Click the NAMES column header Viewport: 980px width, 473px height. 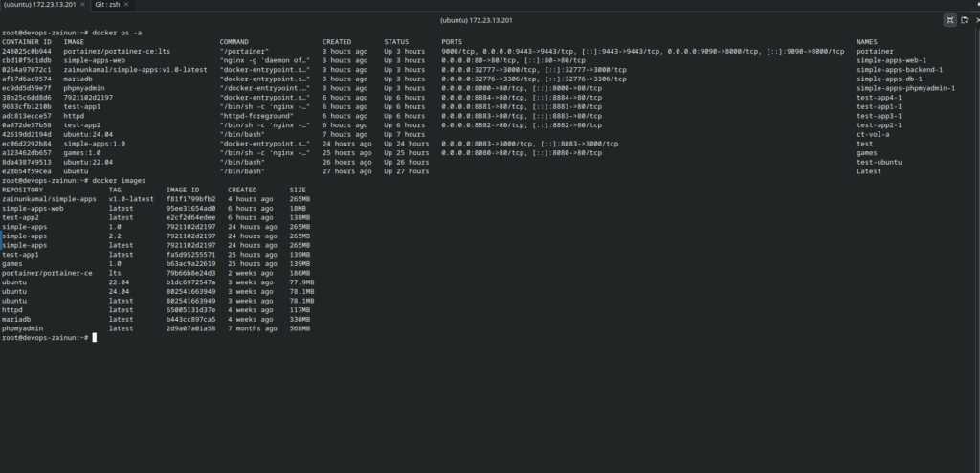867,42
